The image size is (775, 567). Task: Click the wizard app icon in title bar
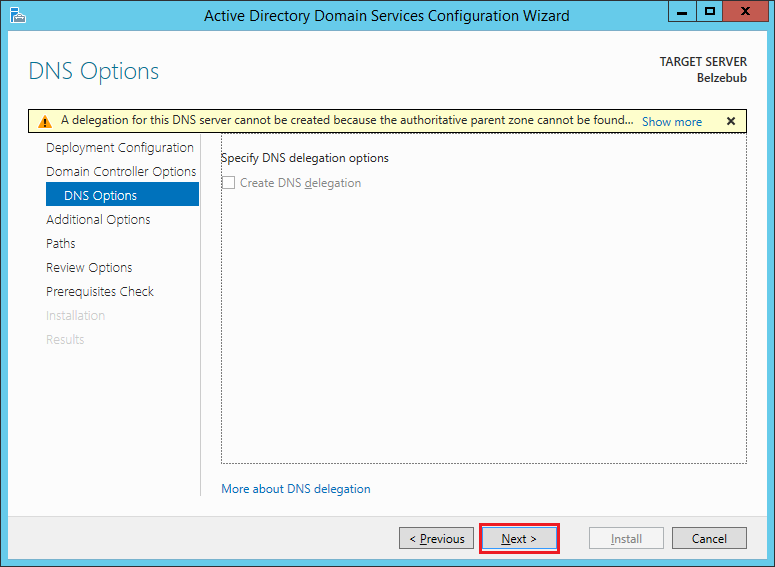[x=18, y=15]
